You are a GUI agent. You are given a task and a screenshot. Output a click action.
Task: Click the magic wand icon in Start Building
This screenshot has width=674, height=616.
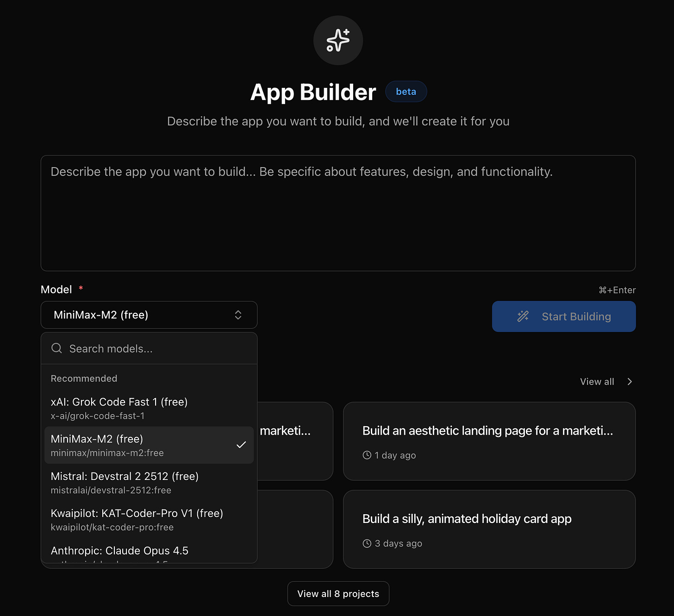[523, 317]
